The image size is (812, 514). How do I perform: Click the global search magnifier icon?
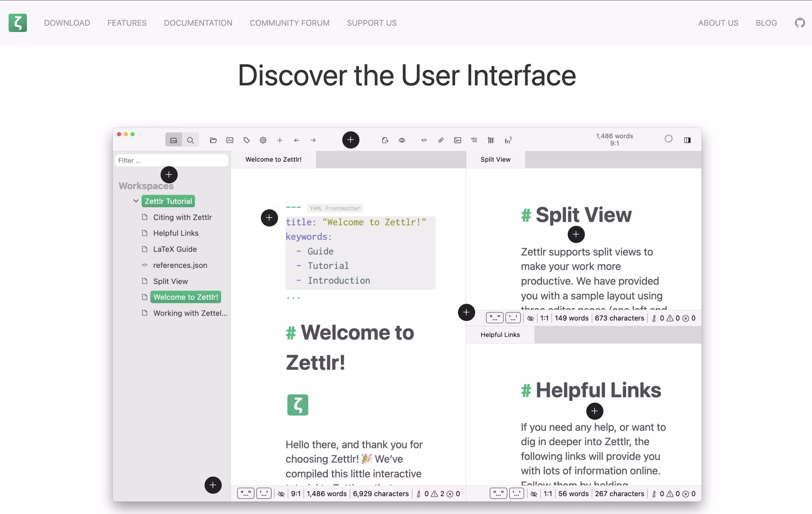pos(191,140)
